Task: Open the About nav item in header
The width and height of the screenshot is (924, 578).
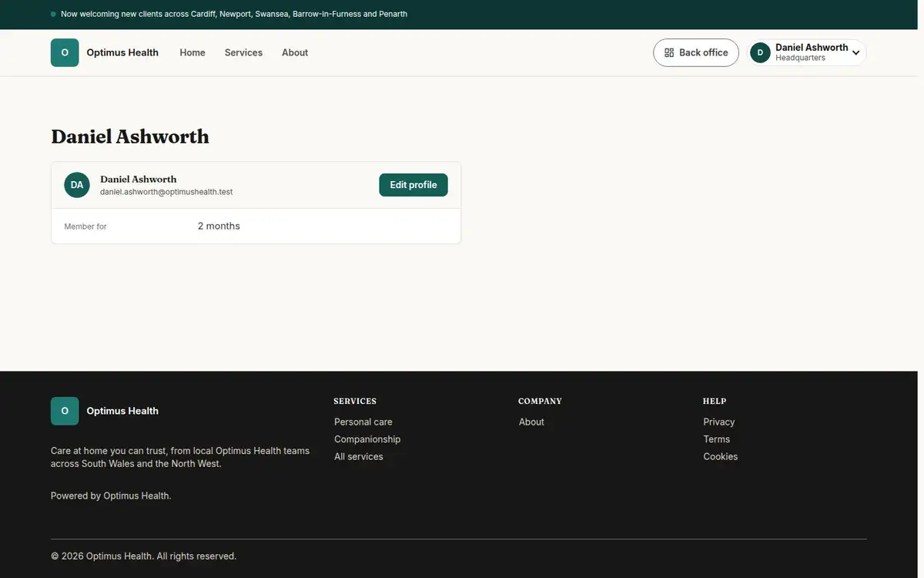Action: (295, 52)
